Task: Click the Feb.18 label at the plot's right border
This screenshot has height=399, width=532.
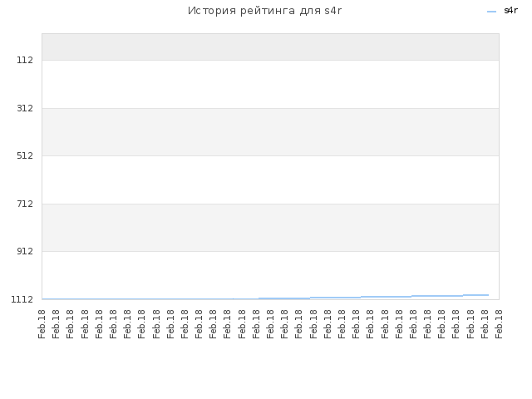Action: click(x=499, y=324)
